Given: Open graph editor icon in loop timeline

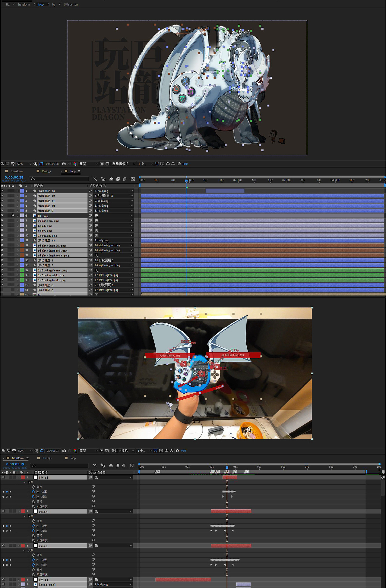Looking at the screenshot, I should point(133,179).
